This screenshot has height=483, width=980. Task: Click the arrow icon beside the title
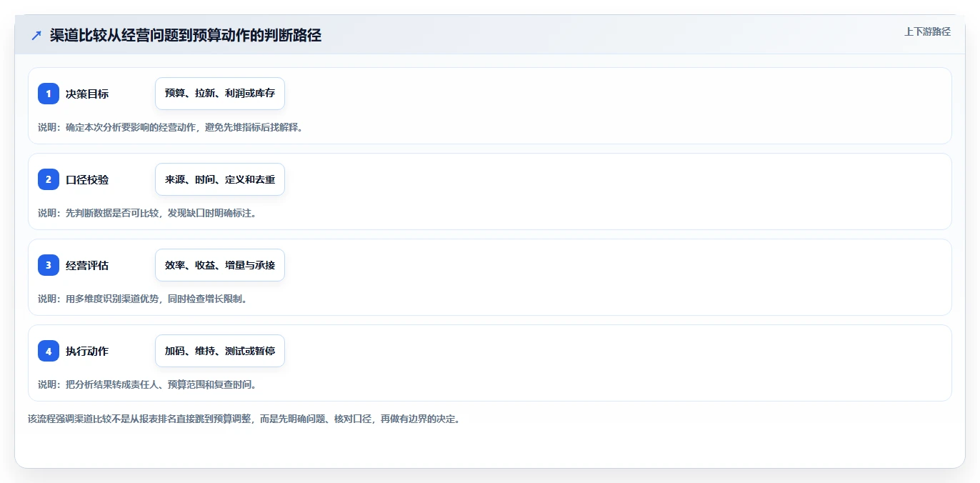36,35
